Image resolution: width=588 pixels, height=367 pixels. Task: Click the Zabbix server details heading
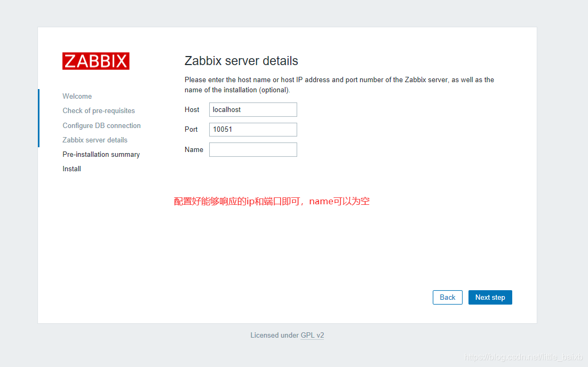[x=241, y=61]
